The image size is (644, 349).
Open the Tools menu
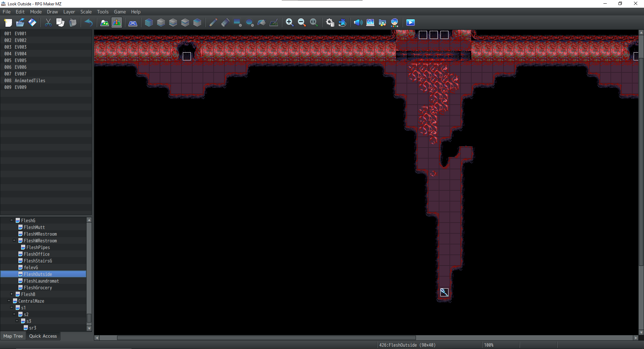pos(103,12)
